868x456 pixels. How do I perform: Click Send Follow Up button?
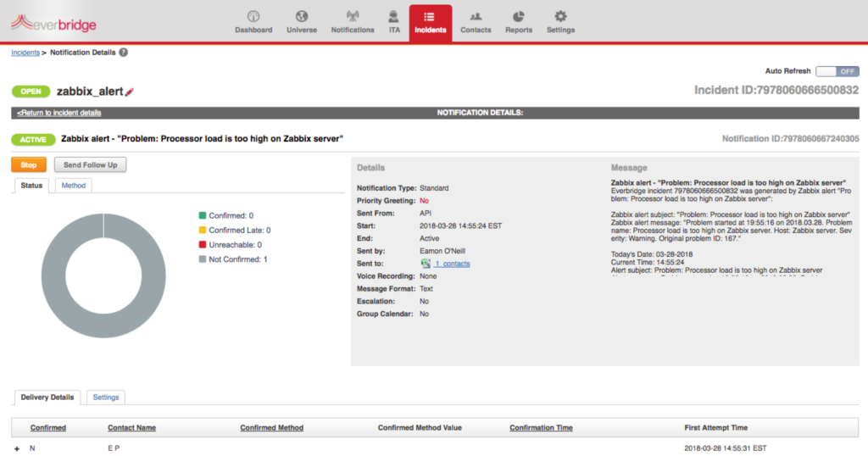(x=90, y=165)
